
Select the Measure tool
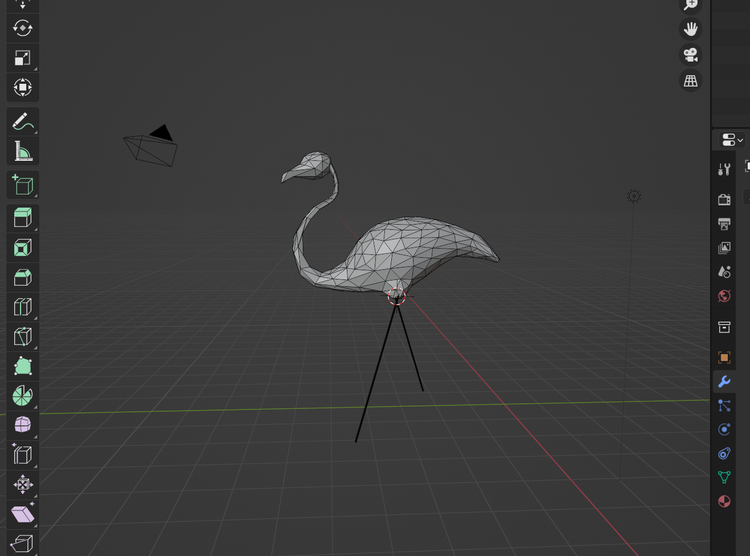coord(22,152)
